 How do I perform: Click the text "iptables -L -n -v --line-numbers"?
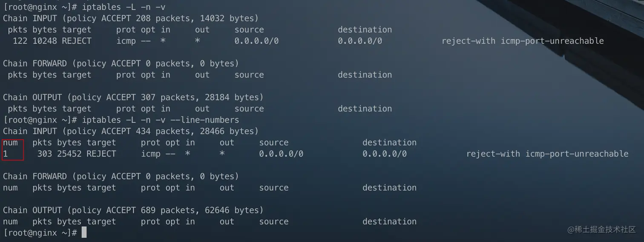click(x=160, y=120)
